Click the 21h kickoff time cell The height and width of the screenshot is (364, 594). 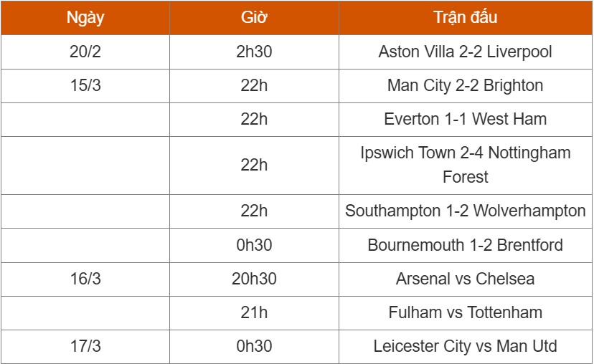click(254, 313)
